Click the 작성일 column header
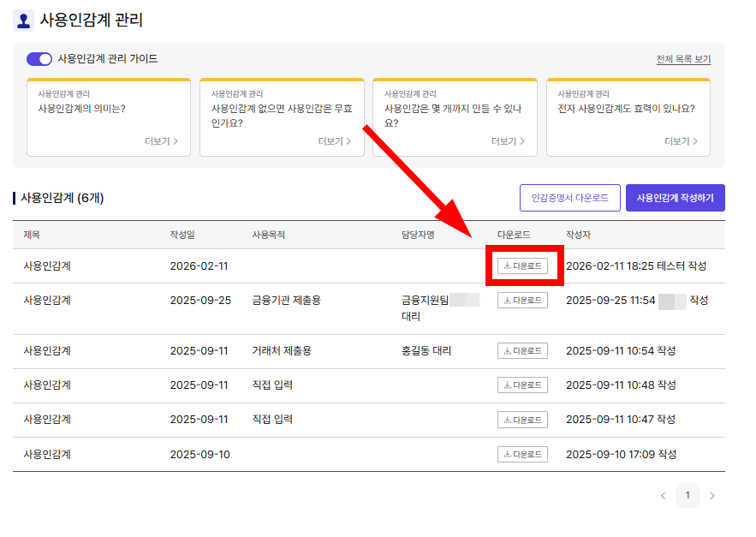 tap(178, 231)
